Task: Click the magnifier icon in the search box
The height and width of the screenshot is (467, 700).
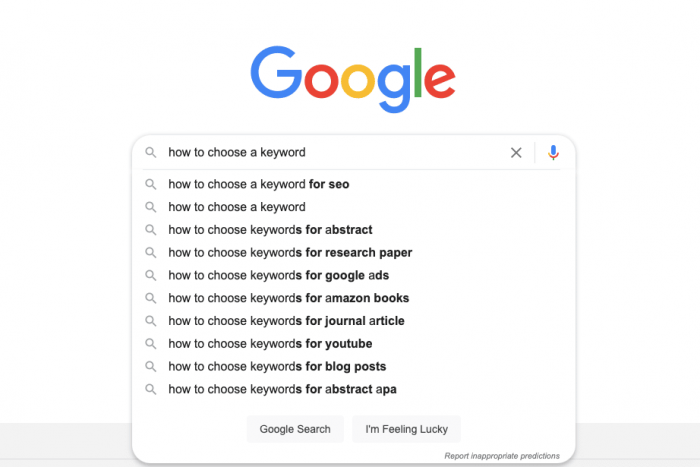Action: (x=151, y=153)
